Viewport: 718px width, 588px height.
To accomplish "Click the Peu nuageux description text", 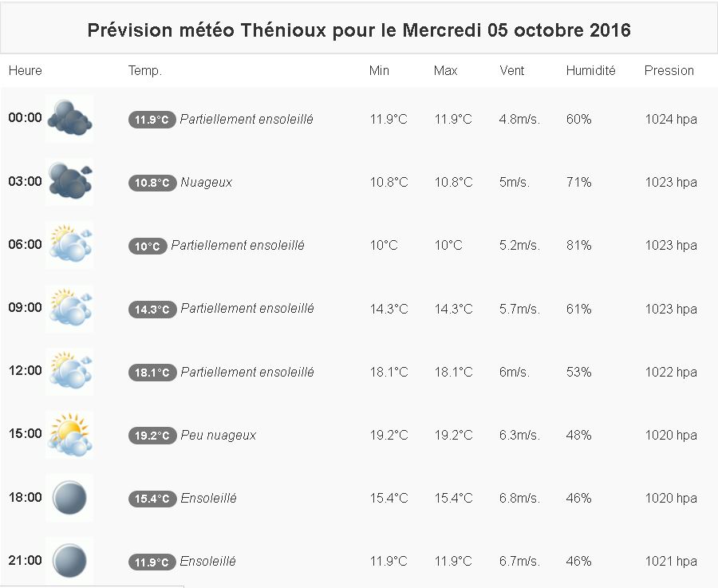I will click(x=219, y=435).
